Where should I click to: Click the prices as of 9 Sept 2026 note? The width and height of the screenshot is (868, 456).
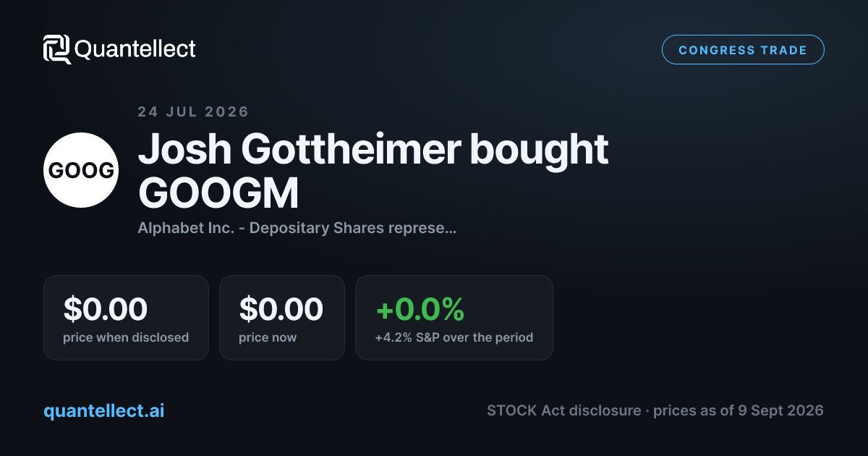pyautogui.click(x=738, y=410)
